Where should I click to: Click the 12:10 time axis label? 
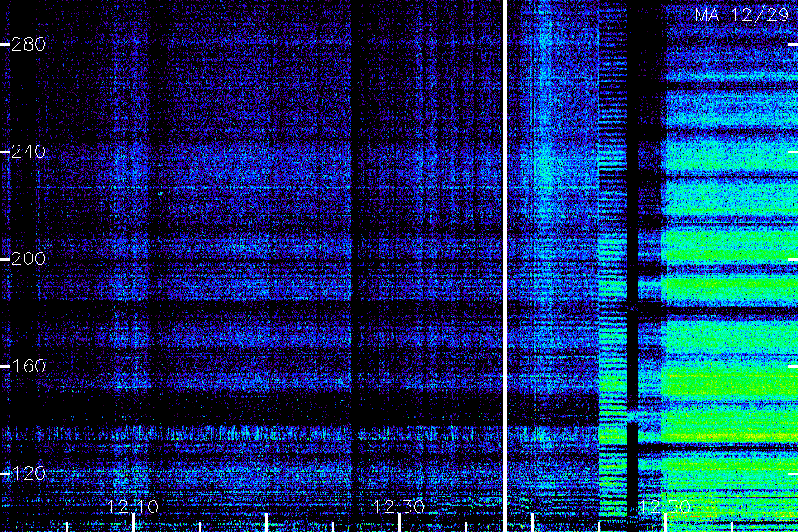click(133, 507)
